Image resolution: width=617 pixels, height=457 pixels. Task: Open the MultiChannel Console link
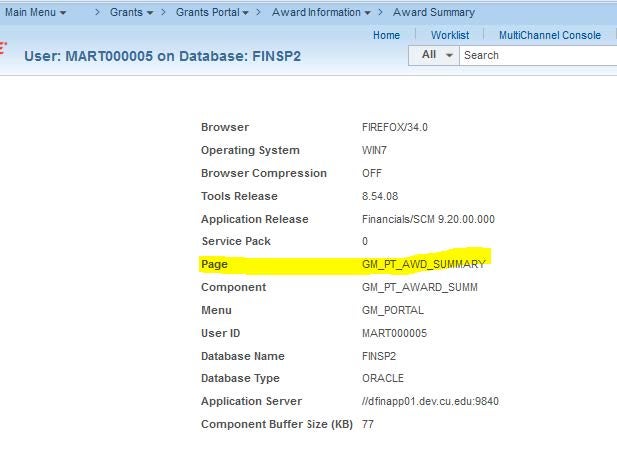(x=550, y=35)
